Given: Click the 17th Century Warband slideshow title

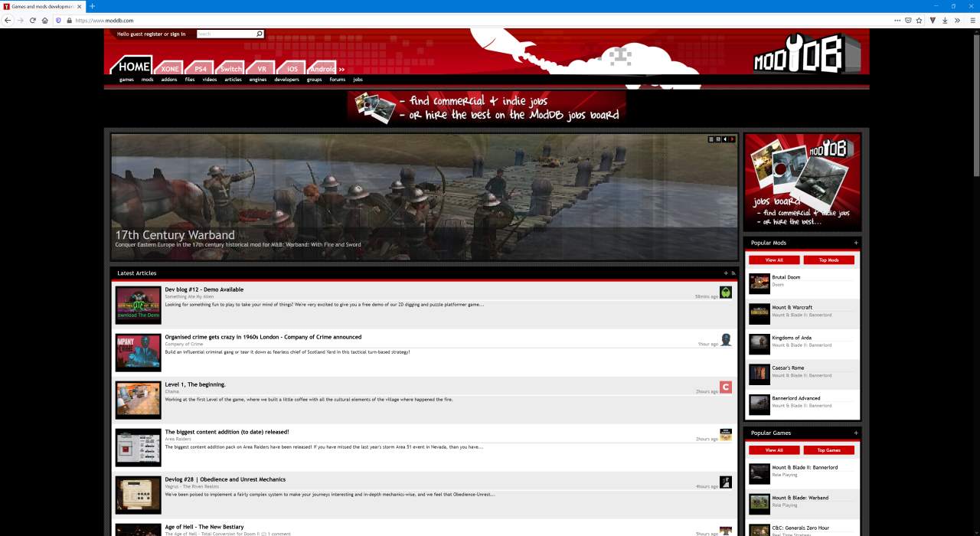Looking at the screenshot, I should pos(175,235).
